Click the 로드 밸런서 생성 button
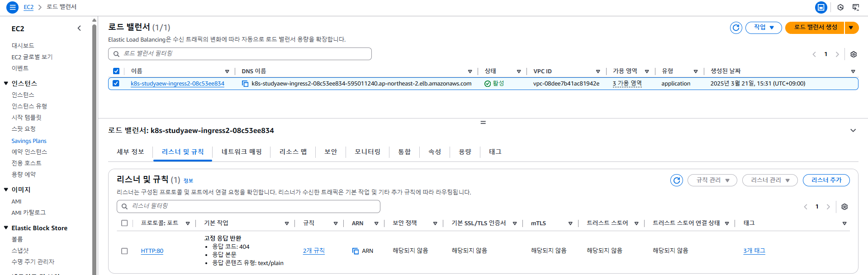The height and width of the screenshot is (275, 868). click(x=815, y=28)
